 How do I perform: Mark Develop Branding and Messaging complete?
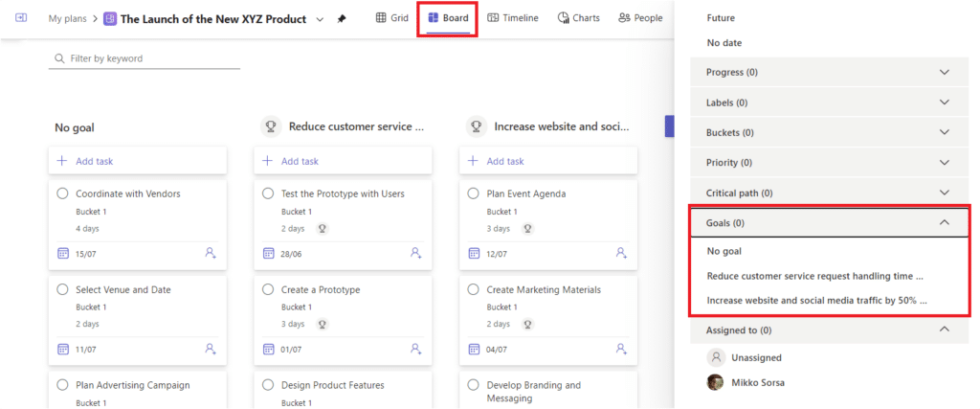(474, 385)
